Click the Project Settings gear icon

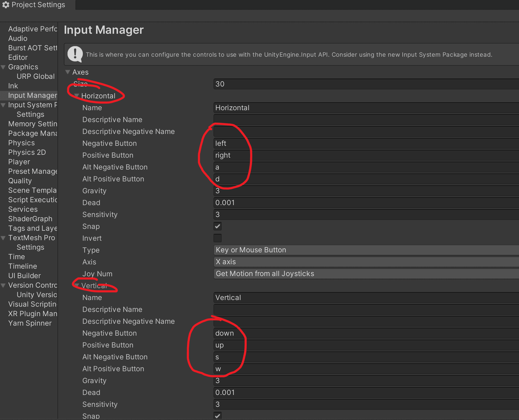[6, 5]
